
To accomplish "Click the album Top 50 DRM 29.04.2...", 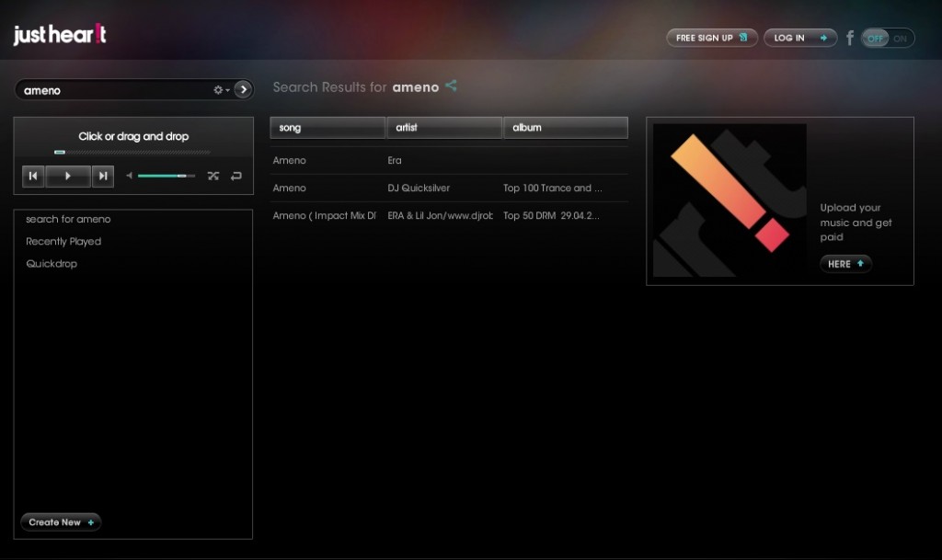I will pyautogui.click(x=551, y=215).
